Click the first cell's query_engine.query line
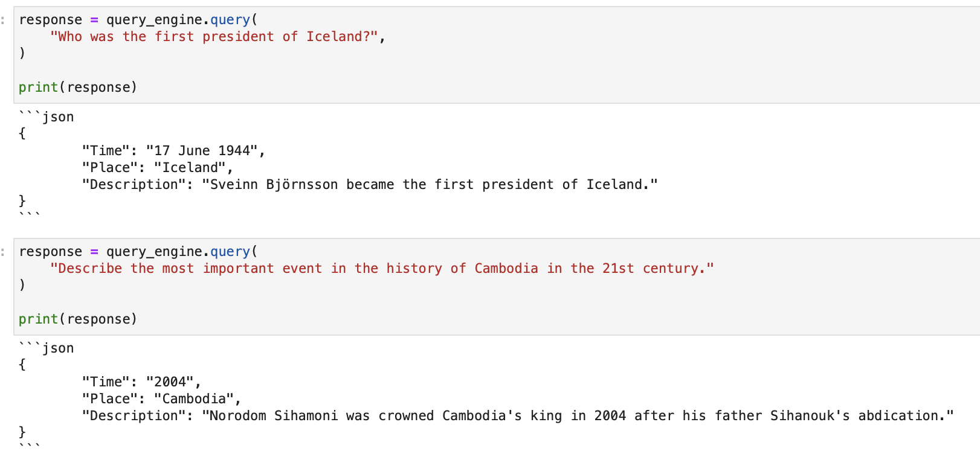This screenshot has height=454, width=980. [138, 20]
